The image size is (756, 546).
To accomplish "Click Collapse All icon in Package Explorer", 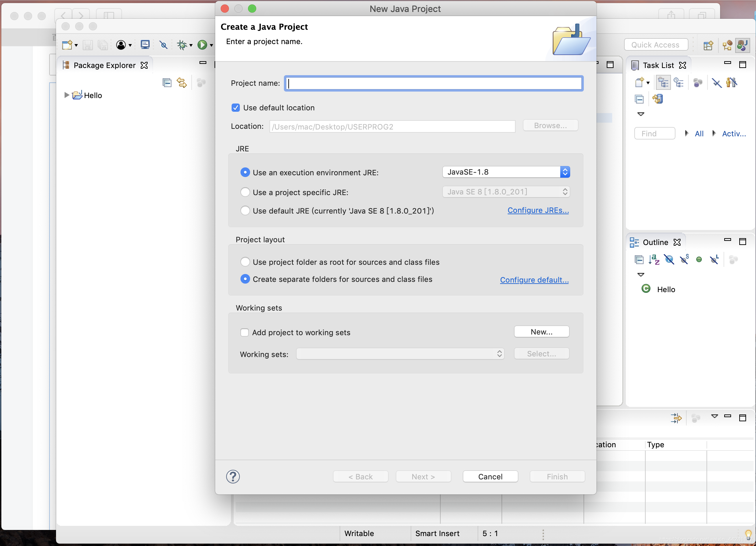I will point(167,83).
